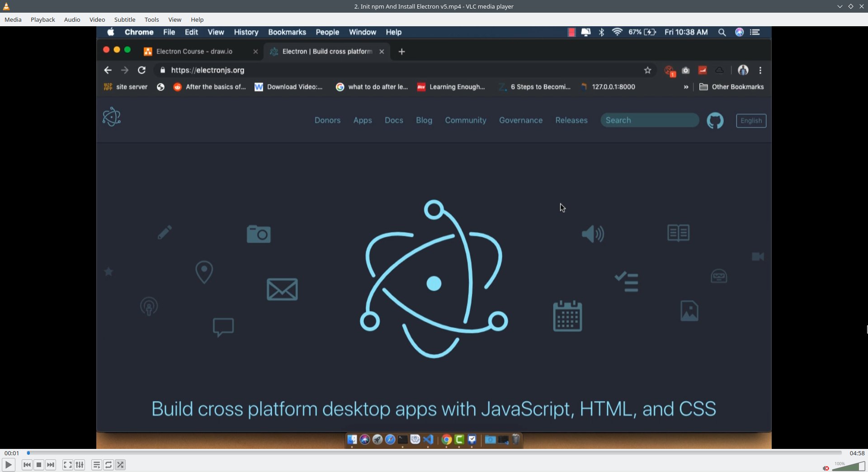
Task: Click macOS Apple menu icon in video
Action: (x=111, y=32)
